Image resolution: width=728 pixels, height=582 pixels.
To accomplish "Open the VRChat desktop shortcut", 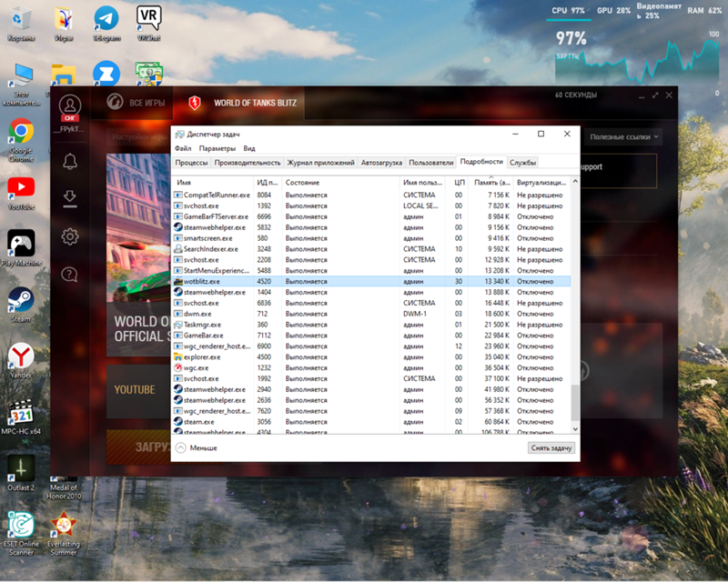I will [x=149, y=25].
